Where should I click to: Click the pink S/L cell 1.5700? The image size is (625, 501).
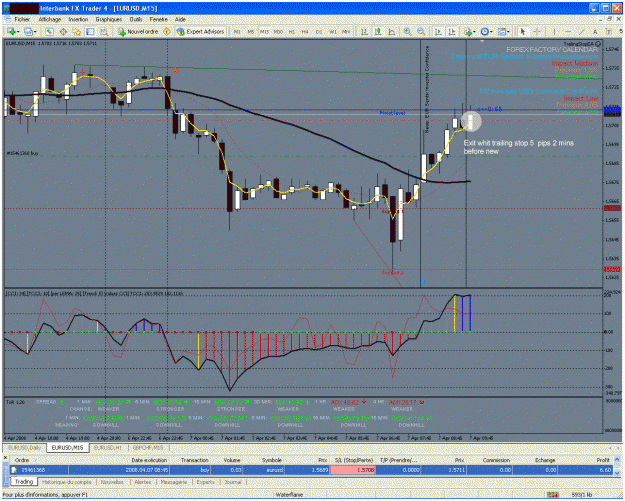(353, 470)
